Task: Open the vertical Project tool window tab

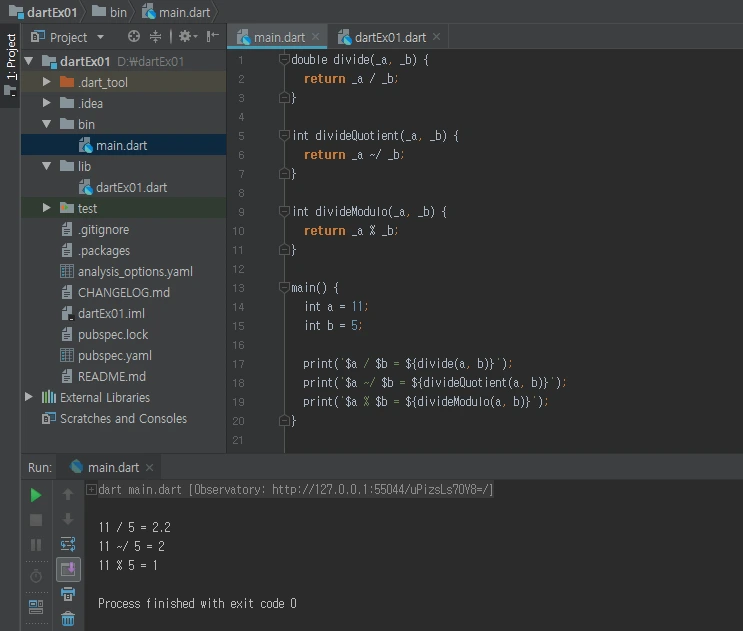Action: tap(10, 65)
